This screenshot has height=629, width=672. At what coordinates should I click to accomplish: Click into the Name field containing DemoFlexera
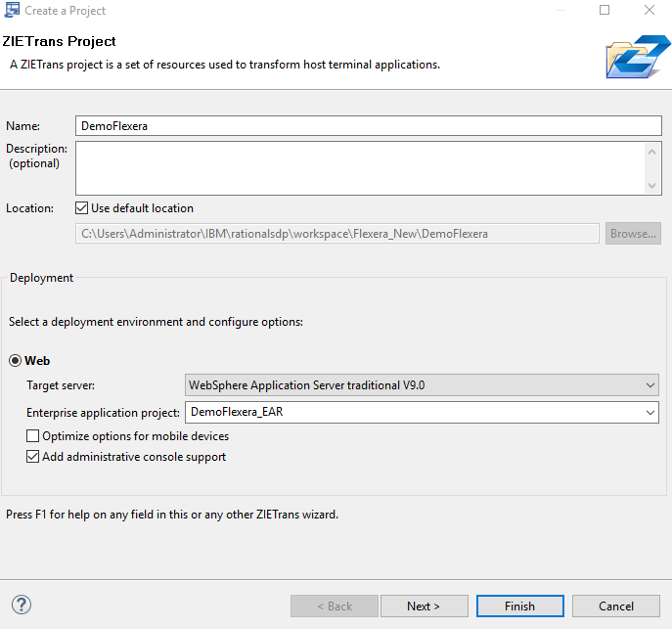369,126
